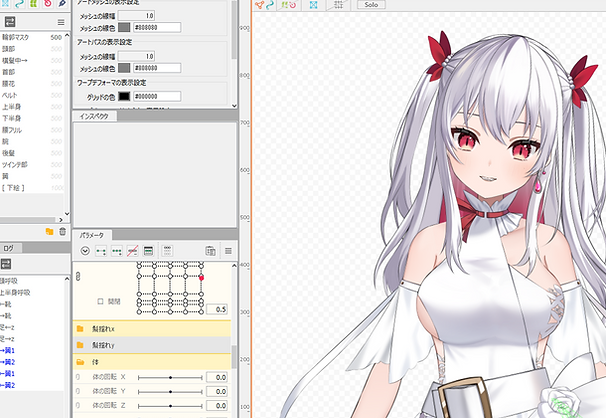Screen dimensions: 606x418
Task: Select the pen glue tool icon
Action: [62, 3]
